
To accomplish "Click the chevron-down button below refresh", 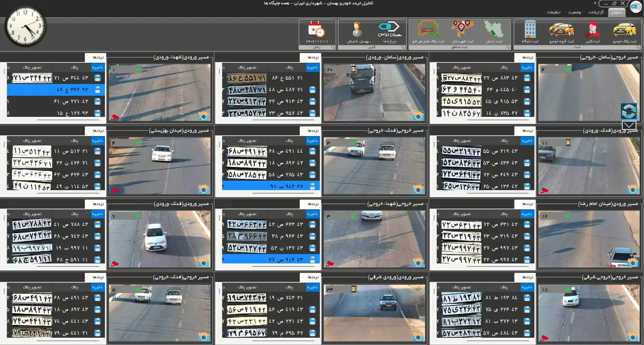I will pyautogui.click(x=629, y=125).
